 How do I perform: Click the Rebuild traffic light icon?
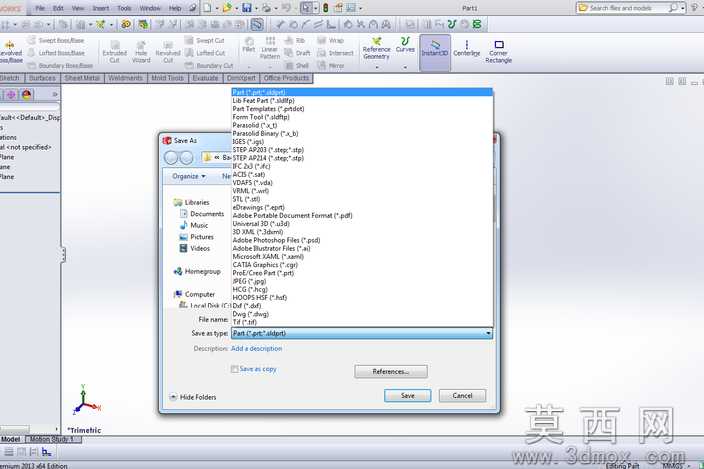coord(326,8)
